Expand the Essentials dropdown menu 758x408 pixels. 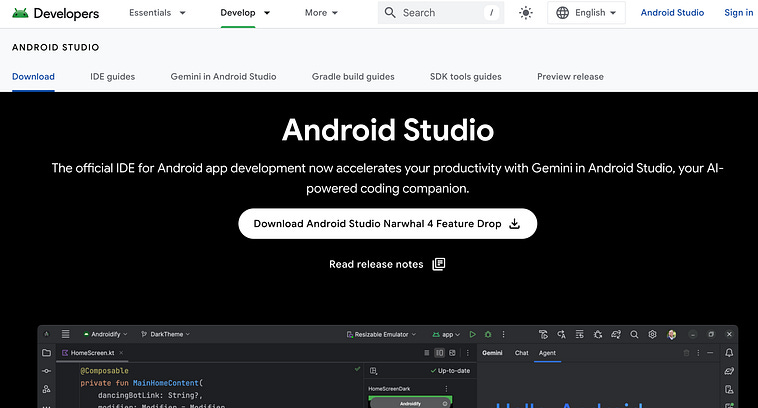[x=157, y=13]
